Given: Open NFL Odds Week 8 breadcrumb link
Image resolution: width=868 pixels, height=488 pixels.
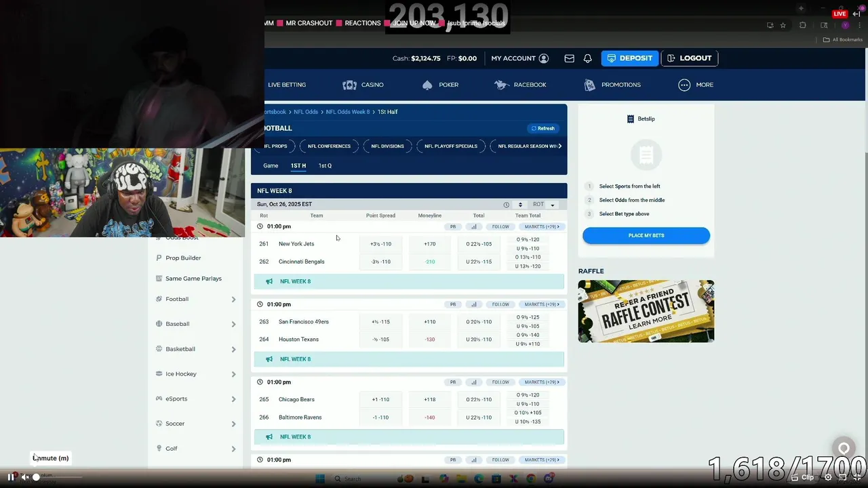Looking at the screenshot, I should click(x=348, y=112).
